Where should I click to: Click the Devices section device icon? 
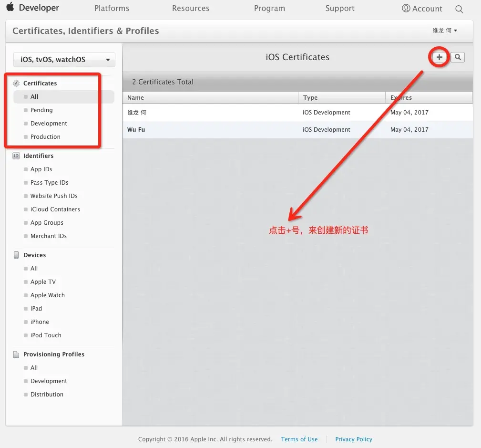16,255
